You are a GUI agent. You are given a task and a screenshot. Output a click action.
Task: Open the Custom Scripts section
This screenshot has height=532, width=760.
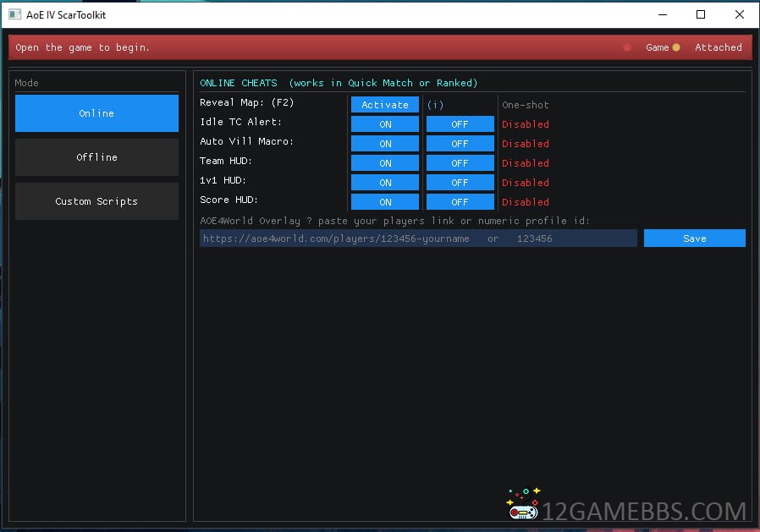pyautogui.click(x=96, y=201)
